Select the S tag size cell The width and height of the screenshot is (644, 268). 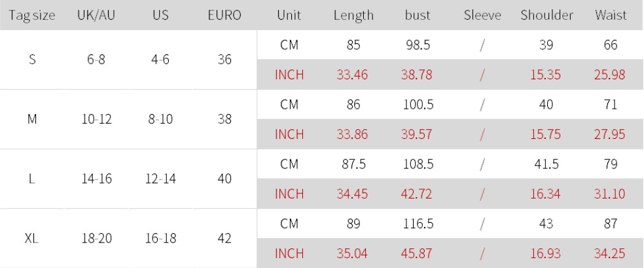(33, 60)
